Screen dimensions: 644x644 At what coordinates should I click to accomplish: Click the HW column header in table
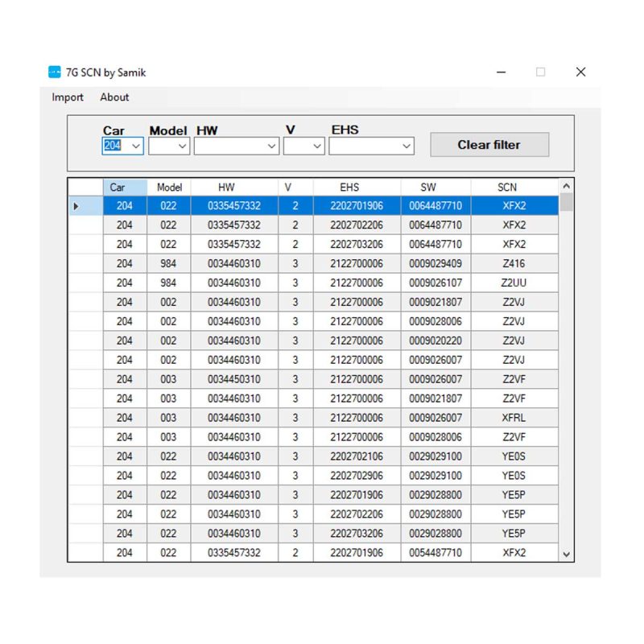tap(226, 187)
